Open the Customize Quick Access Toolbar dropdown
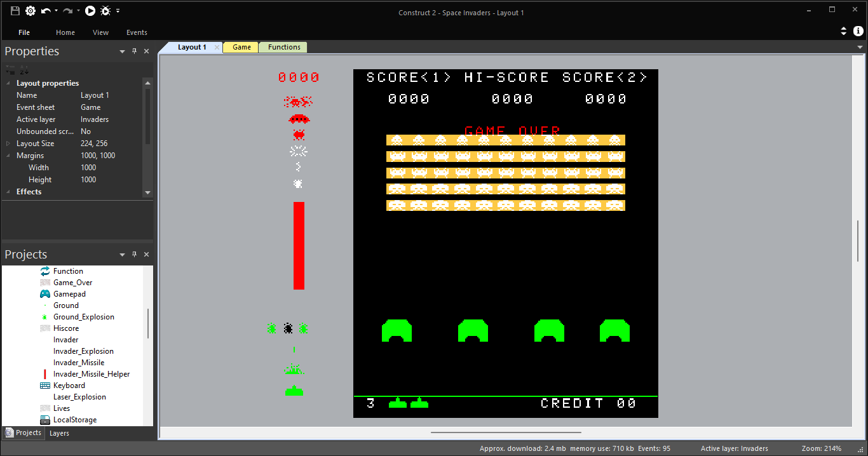Viewport: 868px width, 456px height. pyautogui.click(x=118, y=11)
